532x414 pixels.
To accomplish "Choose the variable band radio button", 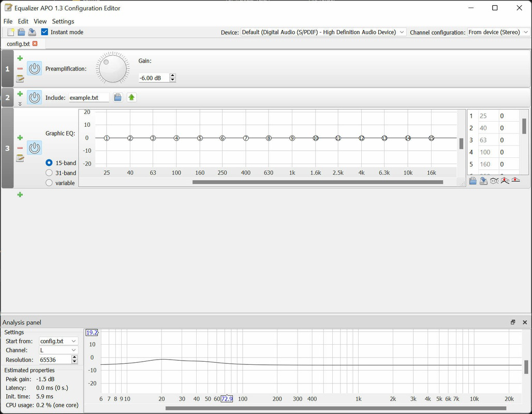I will tap(49, 183).
